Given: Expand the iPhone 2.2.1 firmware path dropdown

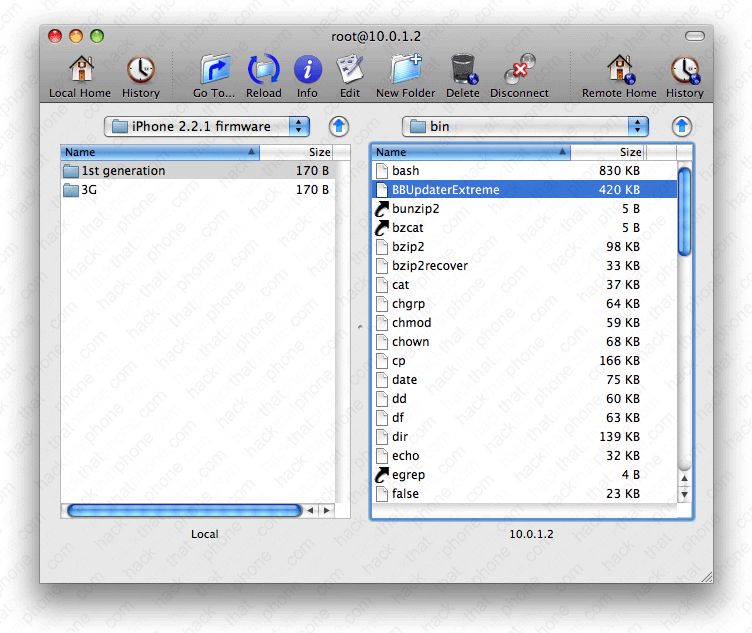Looking at the screenshot, I should (207, 126).
